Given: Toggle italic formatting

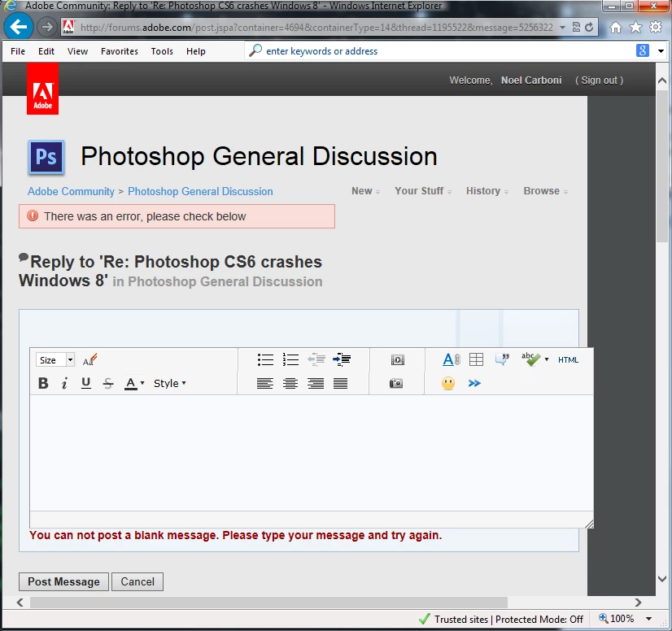Looking at the screenshot, I should 64,383.
